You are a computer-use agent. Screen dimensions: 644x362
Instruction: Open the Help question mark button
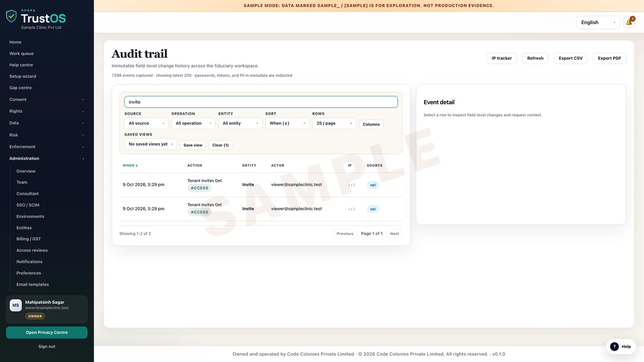(x=621, y=346)
